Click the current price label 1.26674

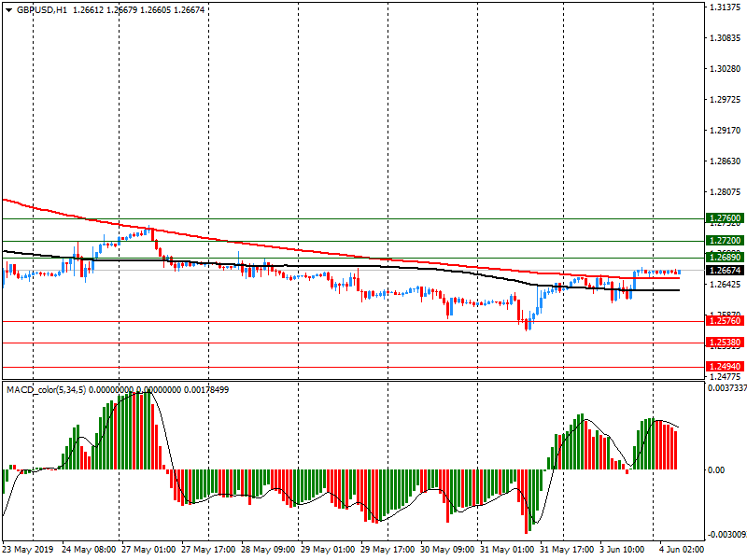pyautogui.click(x=725, y=271)
